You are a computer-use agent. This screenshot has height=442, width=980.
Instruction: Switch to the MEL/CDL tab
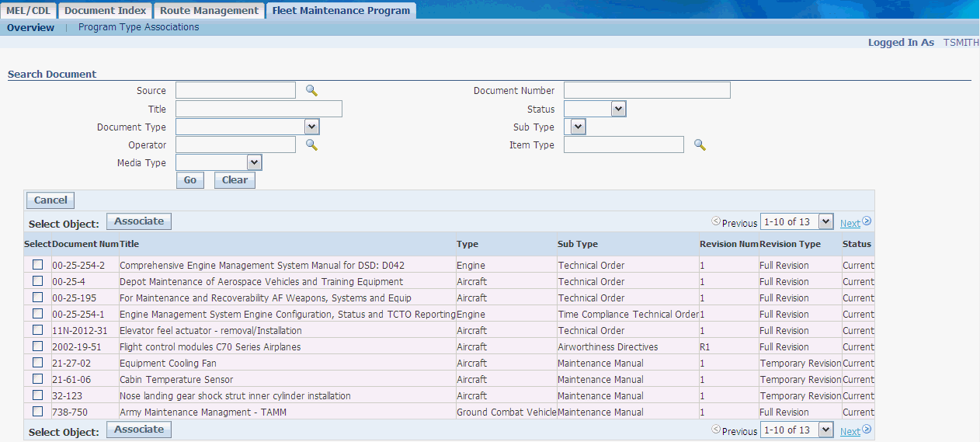point(29,11)
